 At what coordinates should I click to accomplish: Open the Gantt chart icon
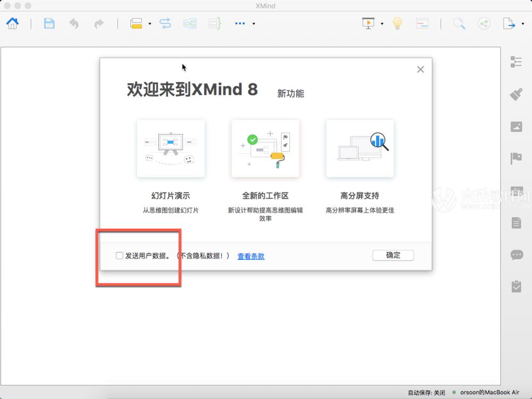[422, 23]
